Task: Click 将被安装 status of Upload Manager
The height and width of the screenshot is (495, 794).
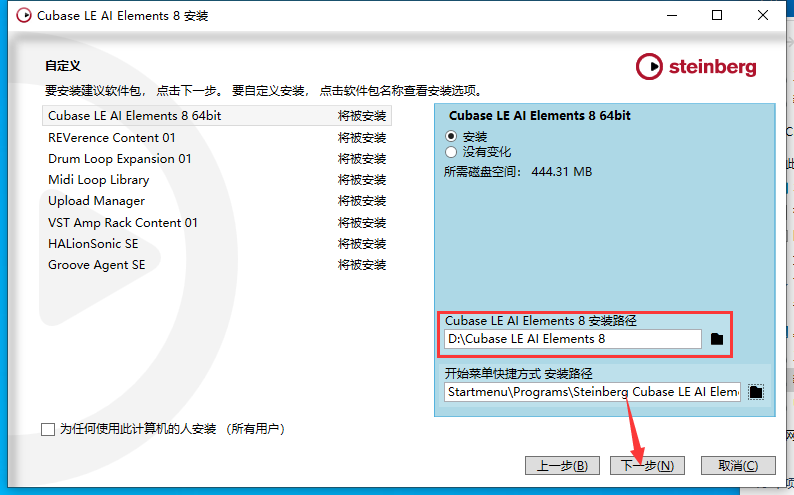Action: pos(362,201)
